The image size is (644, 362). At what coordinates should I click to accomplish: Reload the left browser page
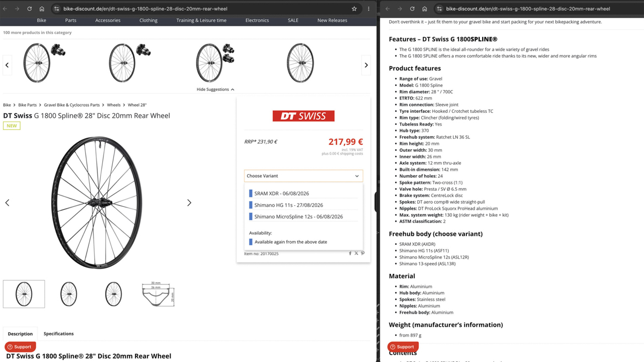pyautogui.click(x=30, y=9)
